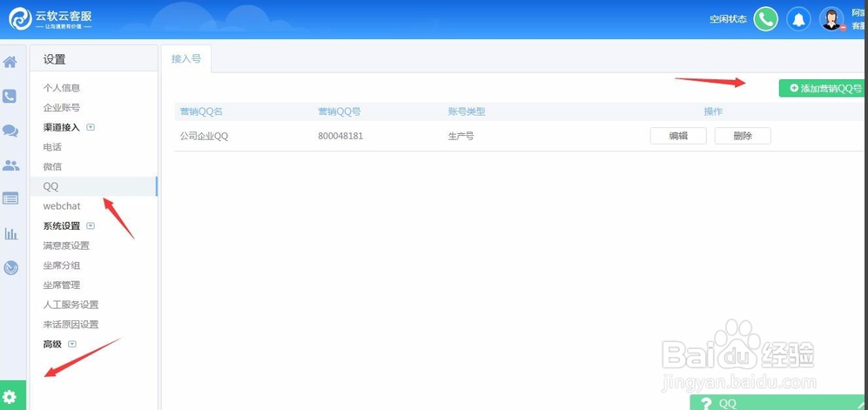Open webchat channel settings
Screen dimensions: 868x410
[62, 205]
